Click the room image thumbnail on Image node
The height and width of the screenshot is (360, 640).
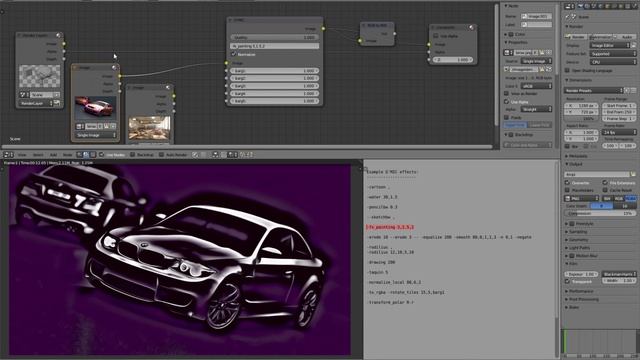click(x=149, y=128)
